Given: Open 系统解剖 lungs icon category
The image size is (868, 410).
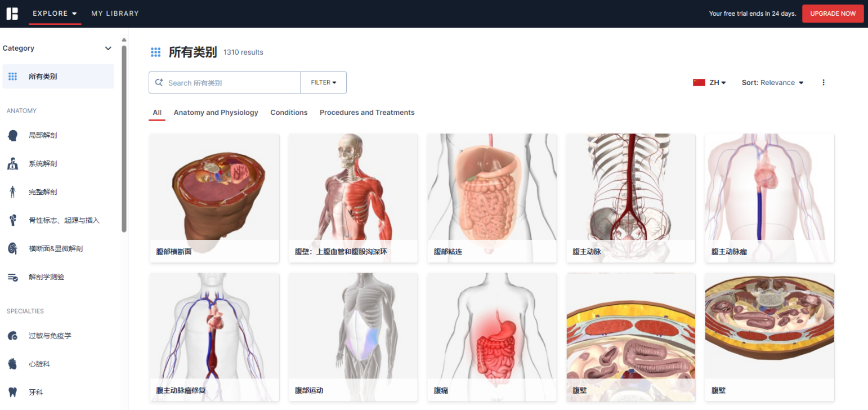Looking at the screenshot, I should tap(13, 164).
